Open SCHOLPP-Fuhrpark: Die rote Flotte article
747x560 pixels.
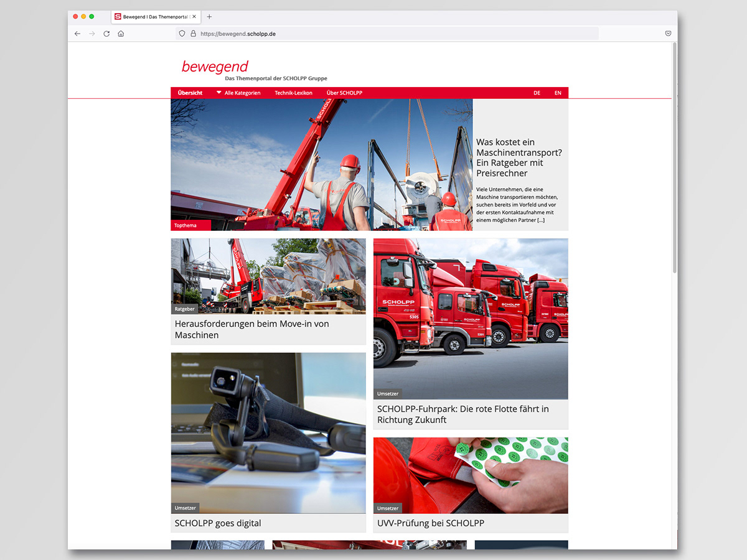point(463,414)
